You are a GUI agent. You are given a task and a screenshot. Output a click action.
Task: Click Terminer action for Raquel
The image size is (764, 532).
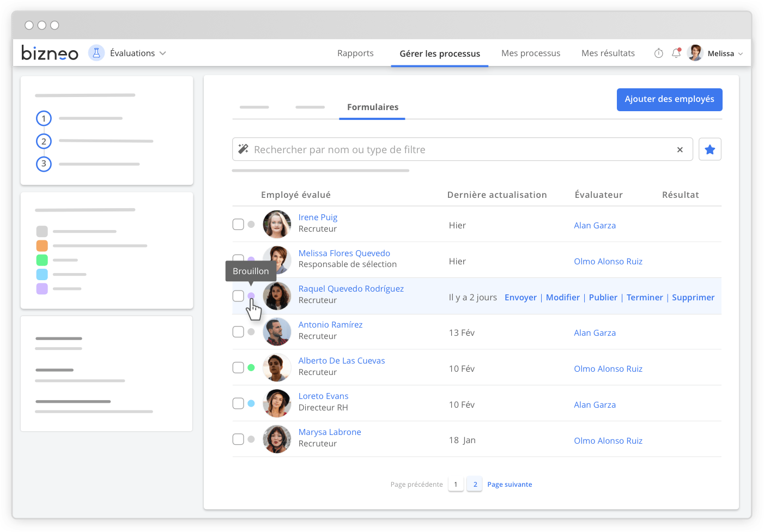click(x=645, y=297)
